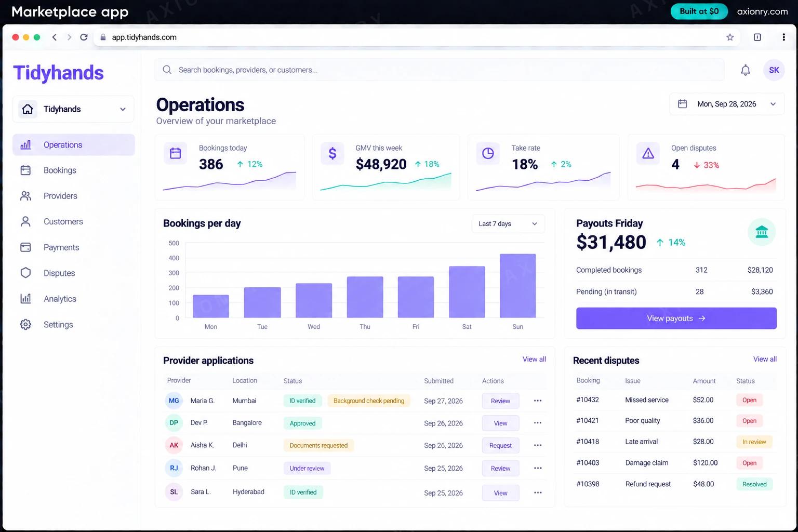Open the browser three-dot menu
798x532 pixels.
point(783,37)
